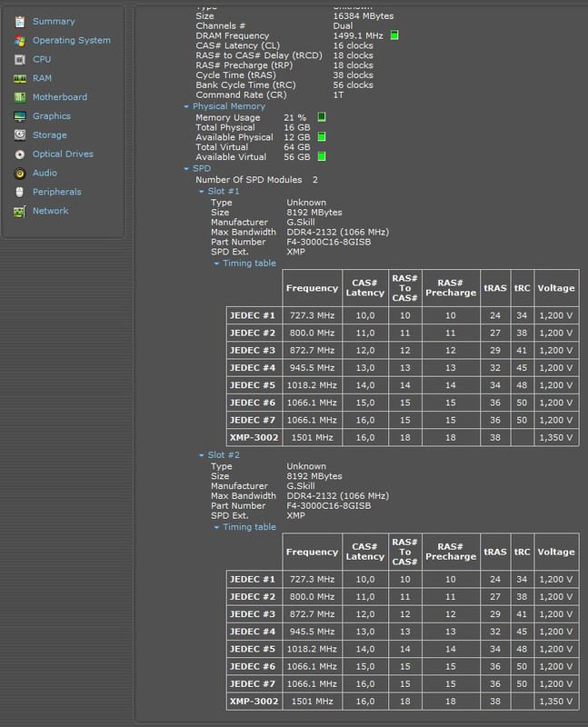This screenshot has height=727, width=588.
Task: Click the Optical Drives disc icon
Action: point(19,154)
